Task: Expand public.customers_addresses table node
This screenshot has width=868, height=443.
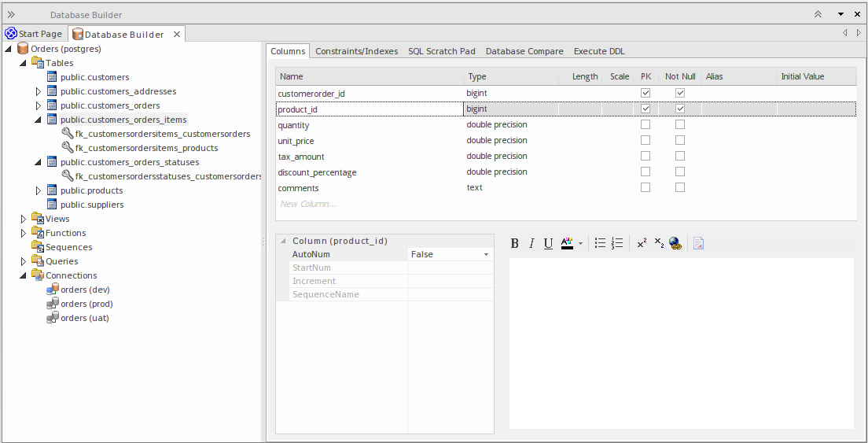Action: pos(38,91)
